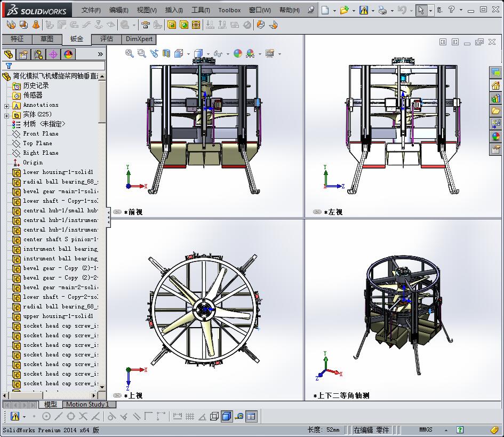Select the Front Plane tree item
Image resolution: width=504 pixels, height=437 pixels.
pos(41,133)
